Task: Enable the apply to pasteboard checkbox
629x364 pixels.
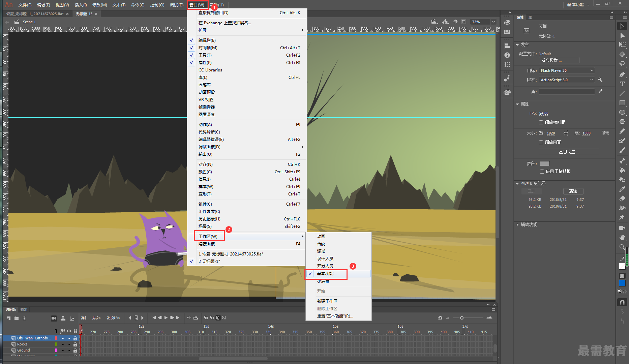Action: pyautogui.click(x=542, y=172)
